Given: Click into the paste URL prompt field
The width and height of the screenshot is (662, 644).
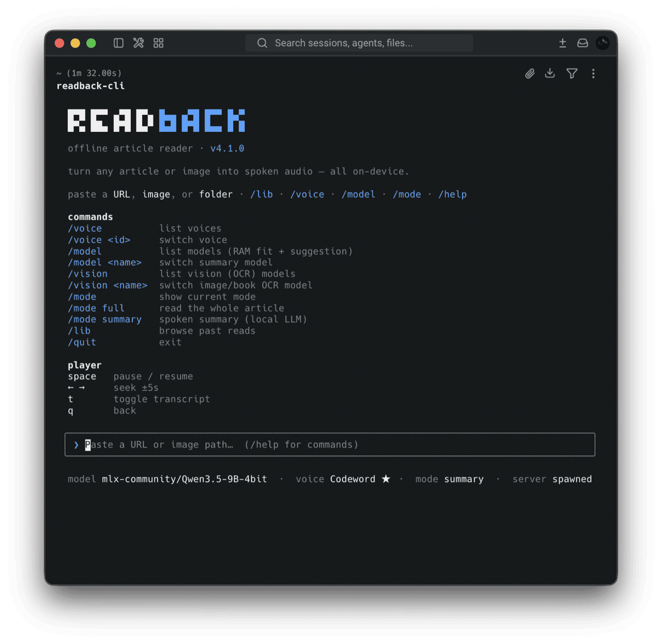Looking at the screenshot, I should [330, 444].
